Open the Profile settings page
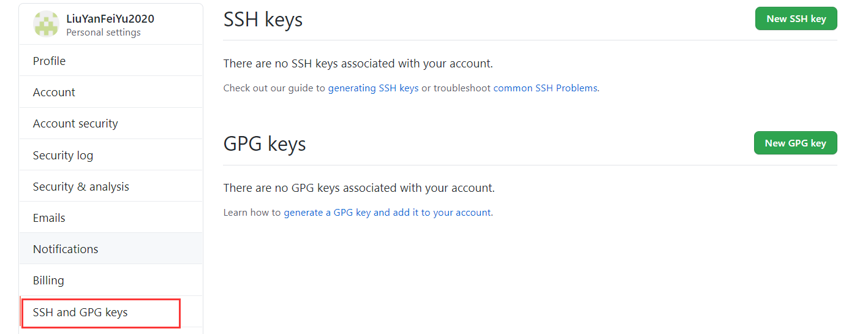The width and height of the screenshot is (868, 334). (49, 61)
